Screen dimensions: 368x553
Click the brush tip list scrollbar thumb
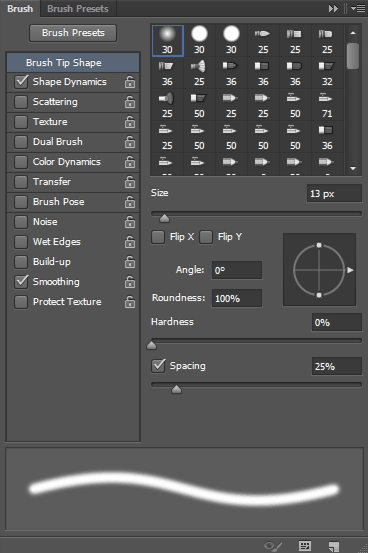[353, 56]
